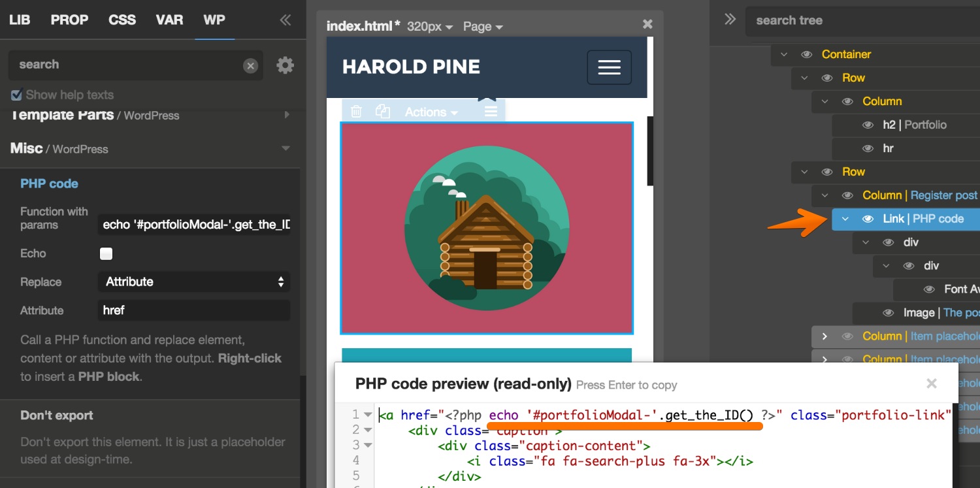Click the Attribute href input field

(x=193, y=310)
